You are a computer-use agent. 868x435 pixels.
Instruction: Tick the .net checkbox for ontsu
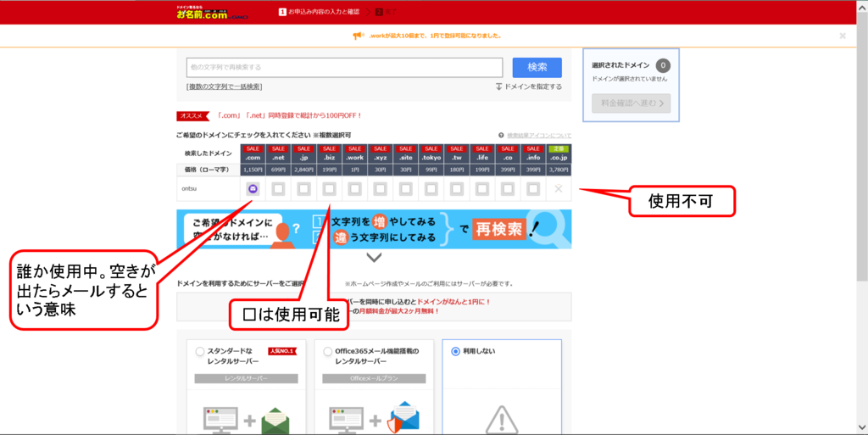pyautogui.click(x=278, y=189)
